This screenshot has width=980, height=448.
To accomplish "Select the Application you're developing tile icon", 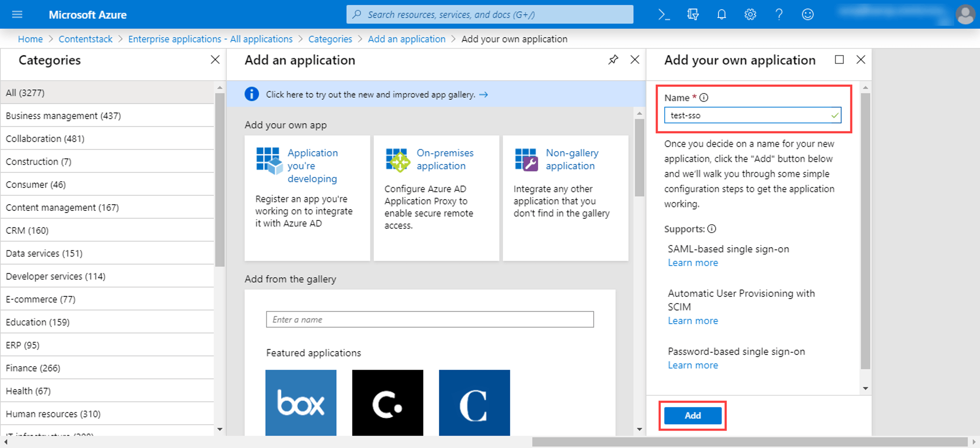I will (269, 161).
